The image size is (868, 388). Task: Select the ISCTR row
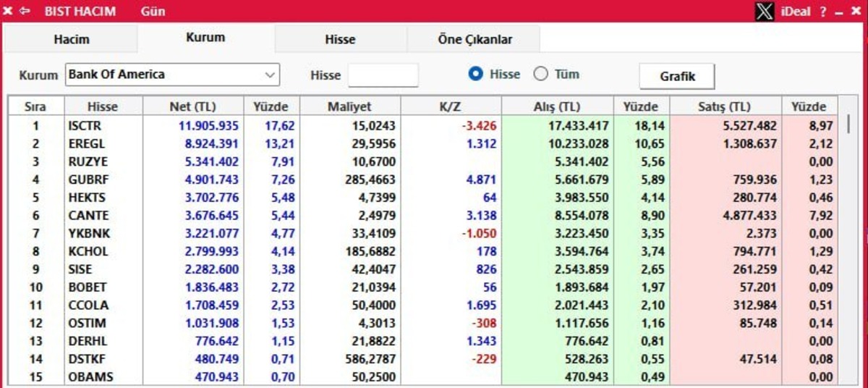pos(423,125)
